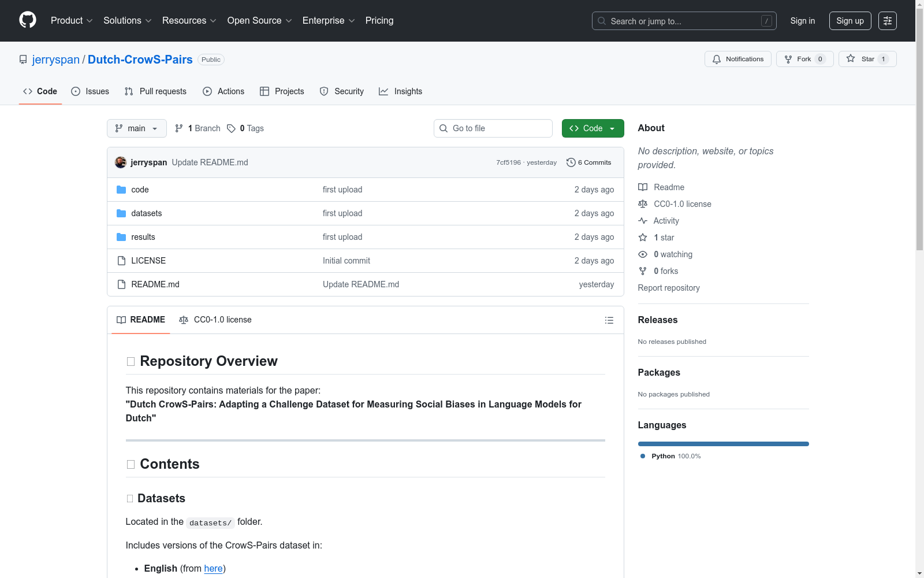Open the green Code dropdown button

coord(593,128)
